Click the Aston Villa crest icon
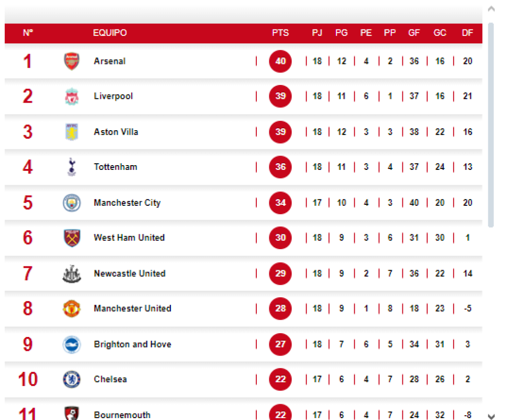The height and width of the screenshot is (420, 506). (71, 132)
